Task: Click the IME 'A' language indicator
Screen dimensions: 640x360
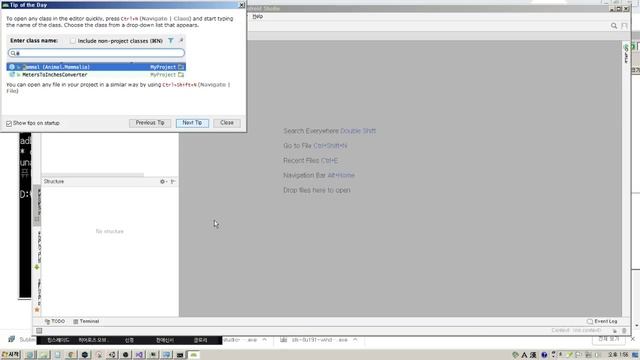Action: coord(524,355)
